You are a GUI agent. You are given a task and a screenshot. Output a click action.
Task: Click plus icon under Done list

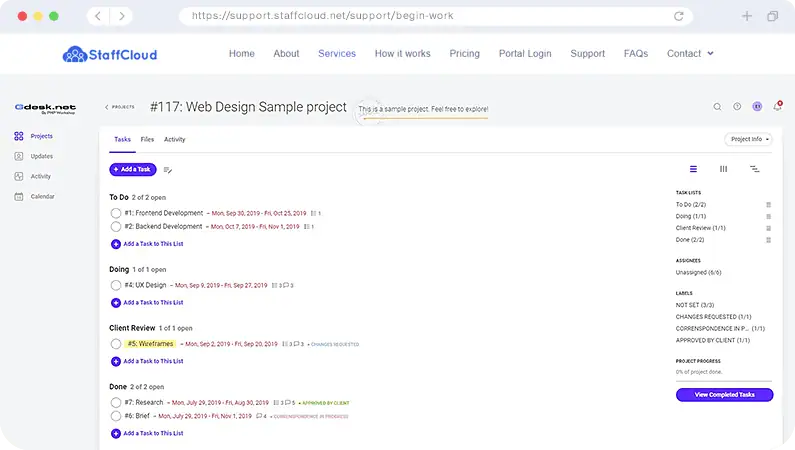pyautogui.click(x=116, y=434)
